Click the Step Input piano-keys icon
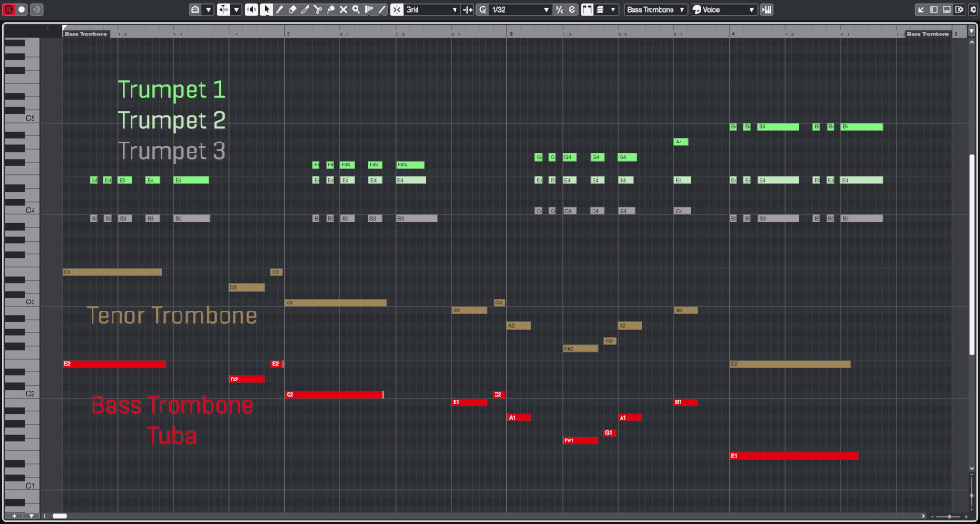Image resolution: width=980 pixels, height=524 pixels. pos(767,9)
